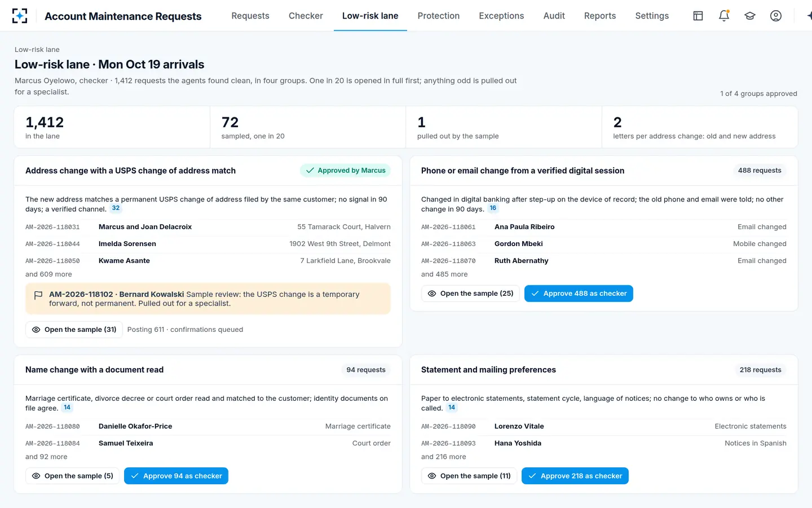812x508 pixels.
Task: Open the user account icon
Action: click(x=776, y=16)
